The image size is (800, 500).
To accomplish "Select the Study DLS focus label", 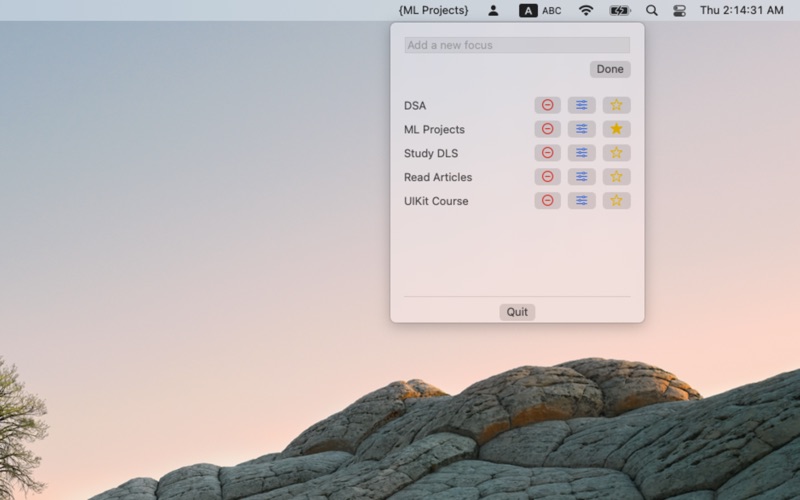I will [431, 154].
